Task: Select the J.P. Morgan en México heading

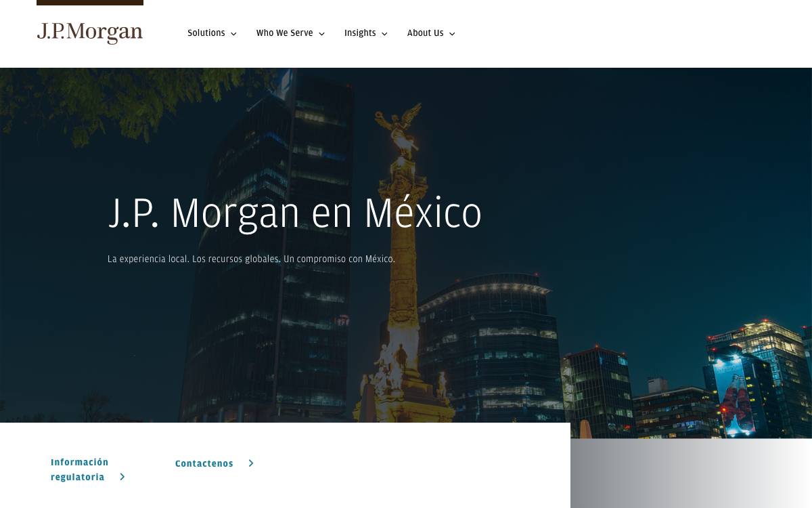Action: 295,213
